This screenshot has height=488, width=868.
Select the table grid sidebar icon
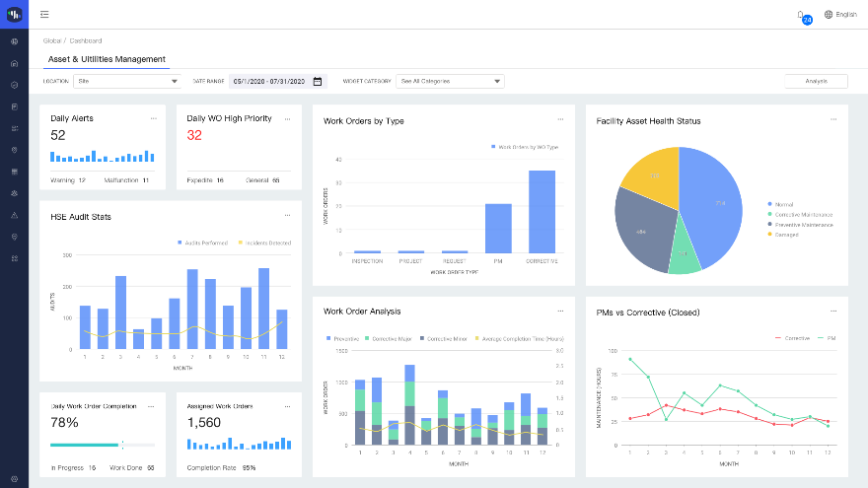[15, 172]
